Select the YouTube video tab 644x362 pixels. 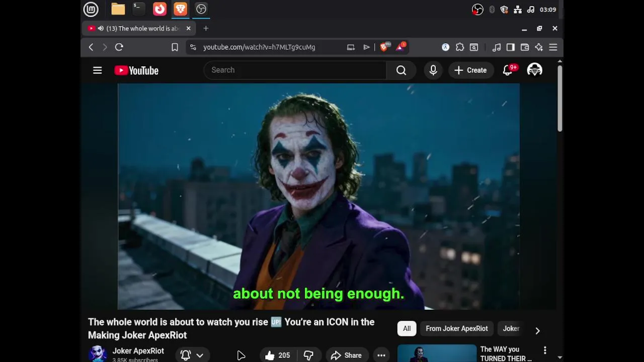(140, 29)
